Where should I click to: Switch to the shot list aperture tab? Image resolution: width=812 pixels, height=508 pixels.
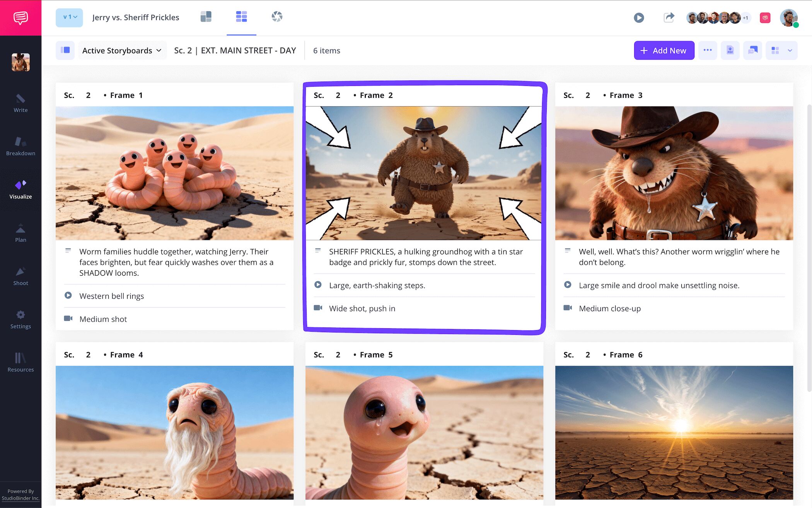click(278, 17)
